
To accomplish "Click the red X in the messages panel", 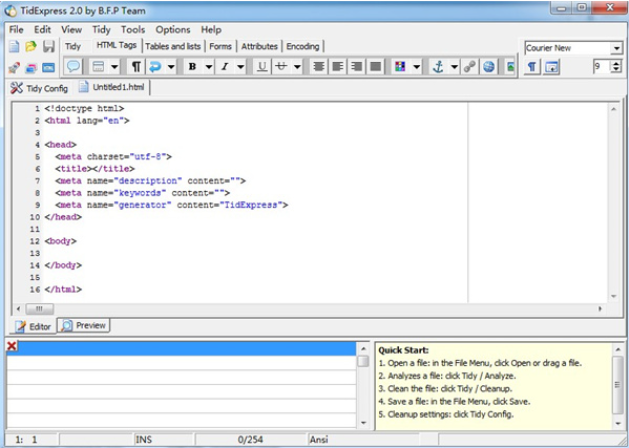I will (x=12, y=346).
